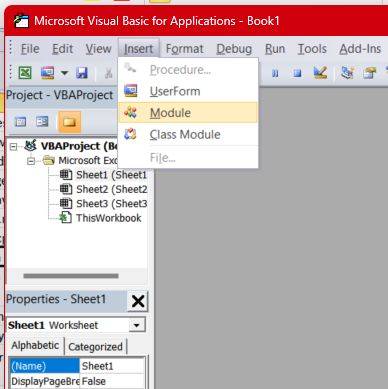Click the View Microsoft Excel toolbar icon
The width and height of the screenshot is (388, 389).
(25, 72)
